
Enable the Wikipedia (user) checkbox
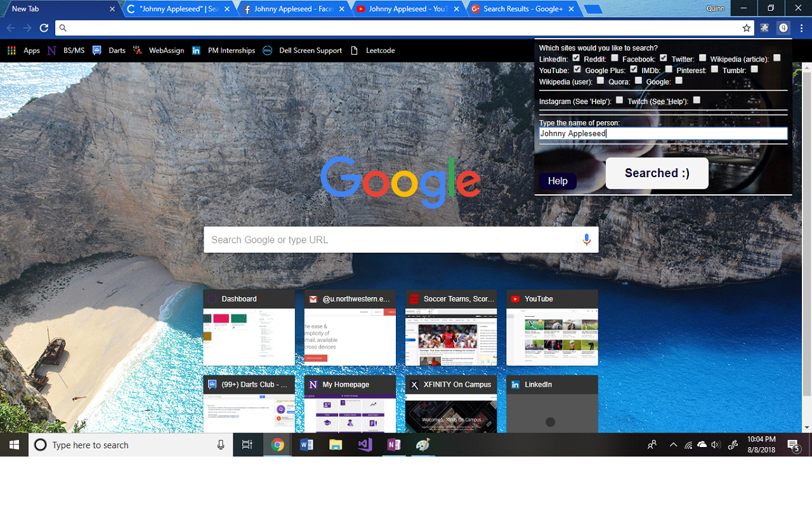[601, 81]
